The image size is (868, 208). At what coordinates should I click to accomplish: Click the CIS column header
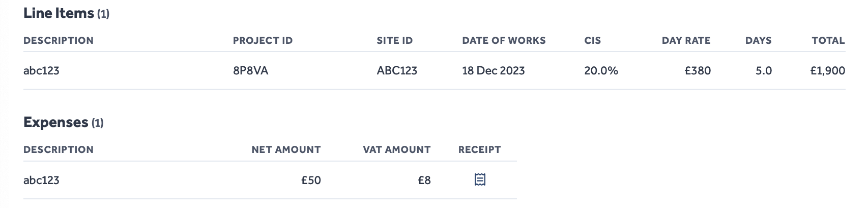click(x=592, y=41)
